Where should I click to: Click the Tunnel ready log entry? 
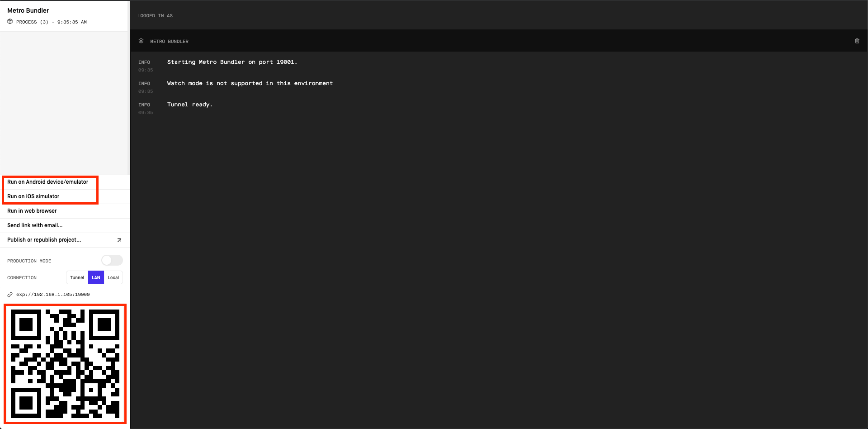tap(189, 105)
